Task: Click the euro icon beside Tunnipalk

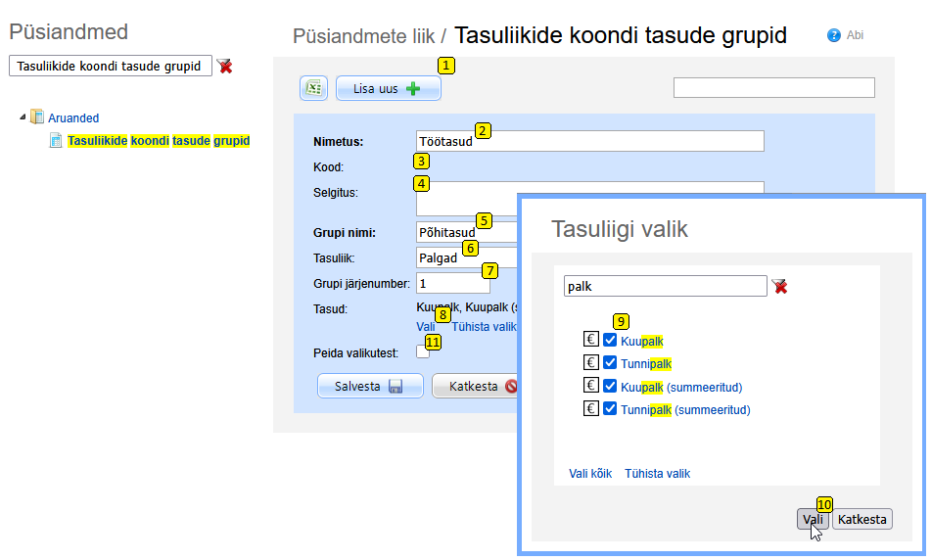Action: point(591,363)
